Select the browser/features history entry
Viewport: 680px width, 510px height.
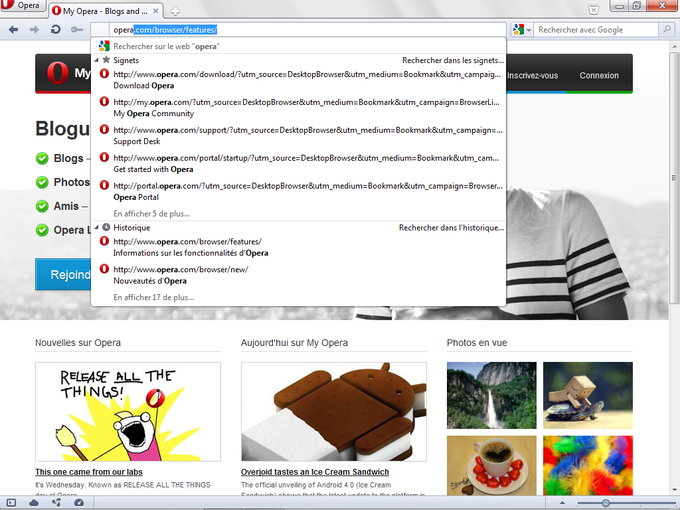[x=298, y=247]
